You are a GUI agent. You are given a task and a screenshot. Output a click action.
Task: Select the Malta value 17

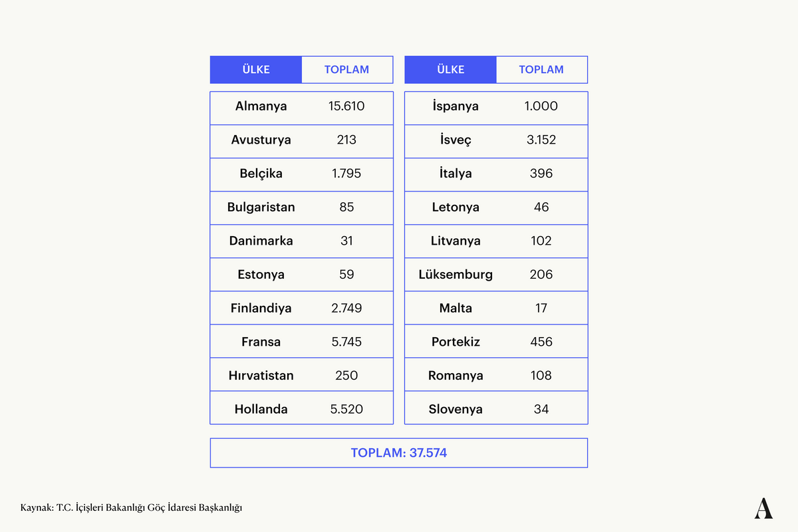point(541,308)
